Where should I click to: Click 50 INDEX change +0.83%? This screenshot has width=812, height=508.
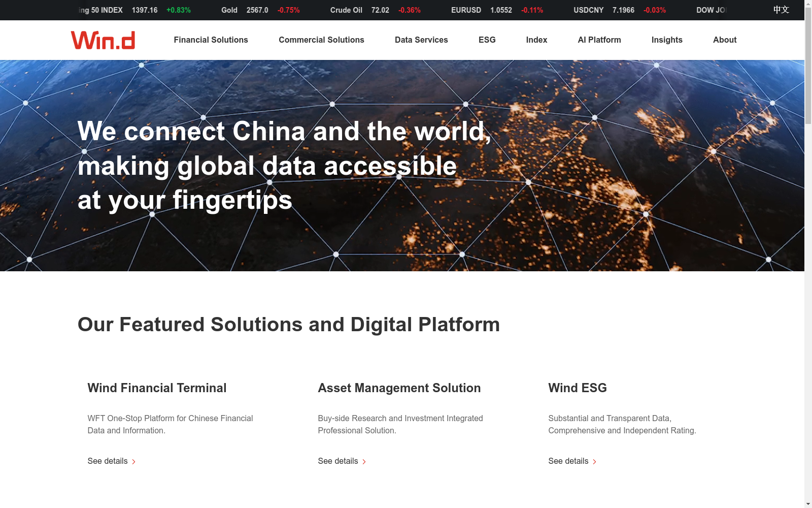(x=179, y=10)
